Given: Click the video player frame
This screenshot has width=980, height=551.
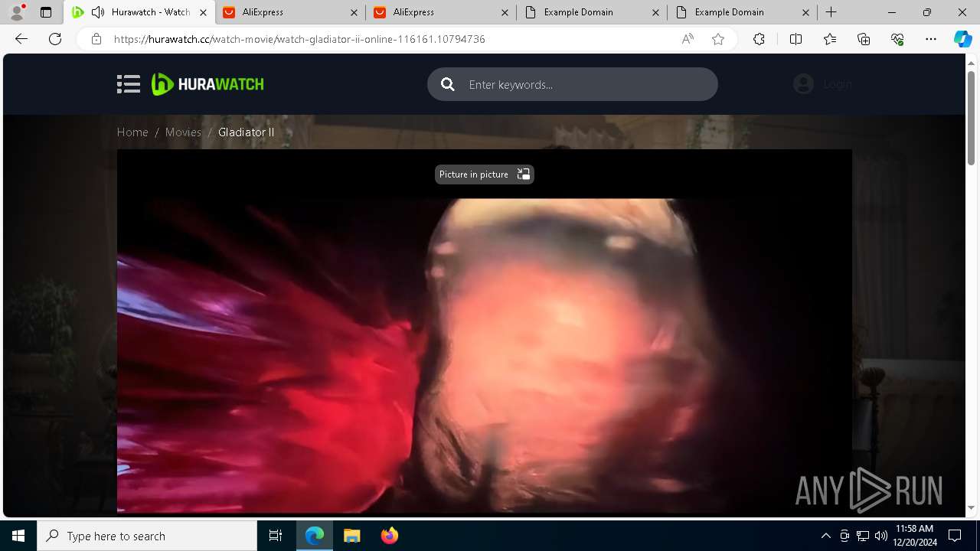Looking at the screenshot, I should coord(484,331).
